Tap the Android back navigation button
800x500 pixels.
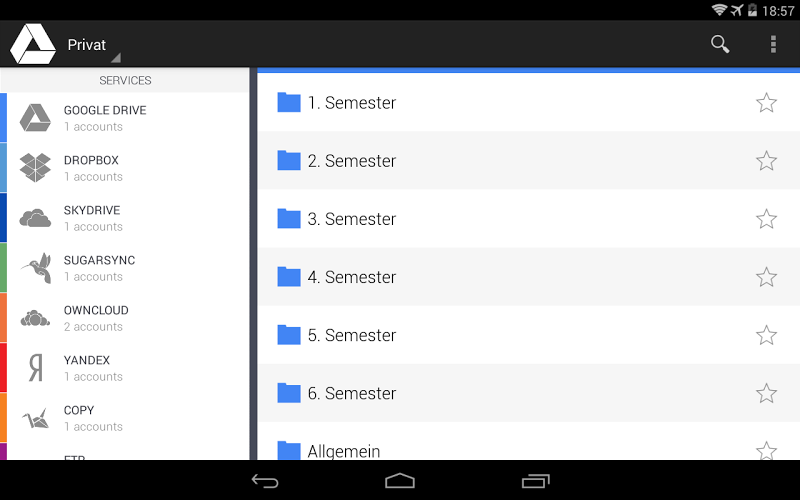265,481
